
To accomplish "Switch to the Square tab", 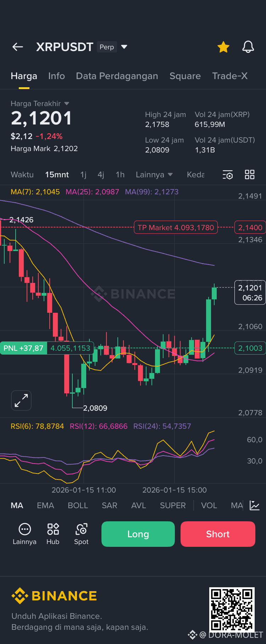I will coord(185,76).
